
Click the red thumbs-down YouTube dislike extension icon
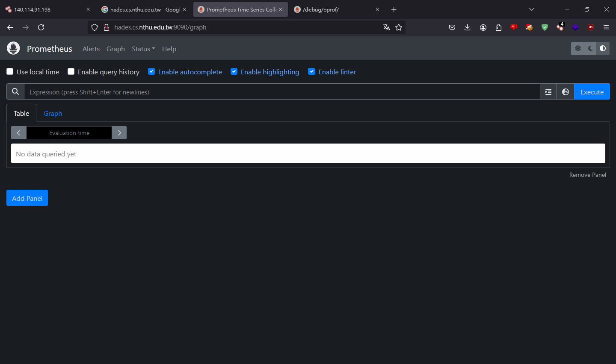click(514, 27)
